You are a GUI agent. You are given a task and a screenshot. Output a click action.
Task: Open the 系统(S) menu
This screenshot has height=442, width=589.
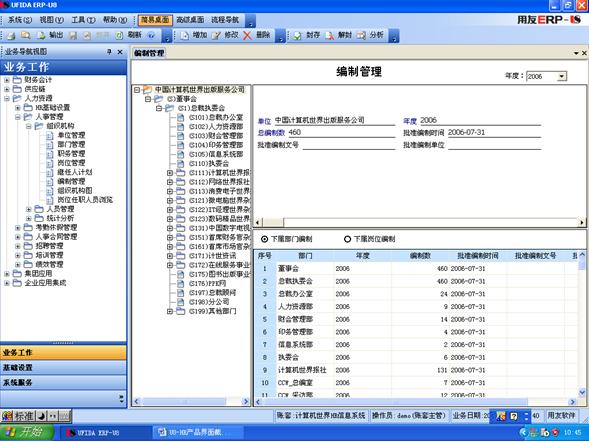pyautogui.click(x=20, y=20)
